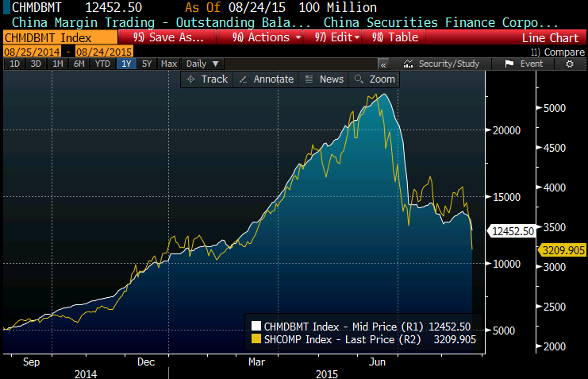The height and width of the screenshot is (379, 588).
Task: Activate the Zoom magnifier tool
Action: tap(359, 79)
